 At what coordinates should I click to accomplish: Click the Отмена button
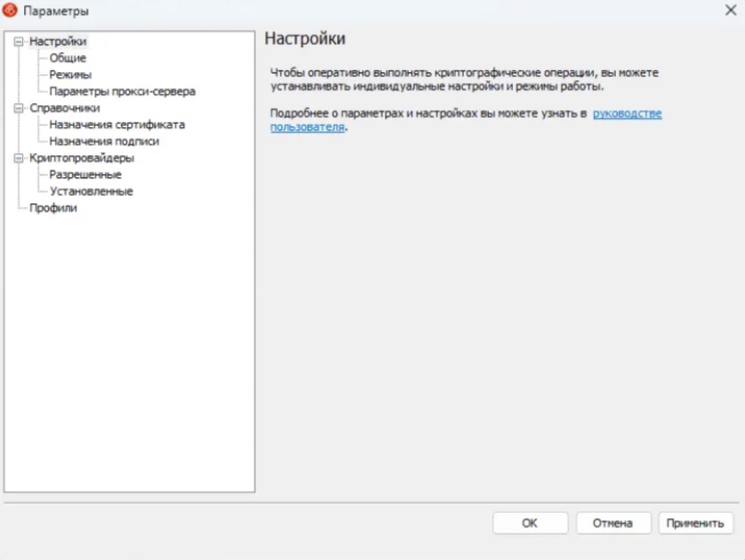613,523
